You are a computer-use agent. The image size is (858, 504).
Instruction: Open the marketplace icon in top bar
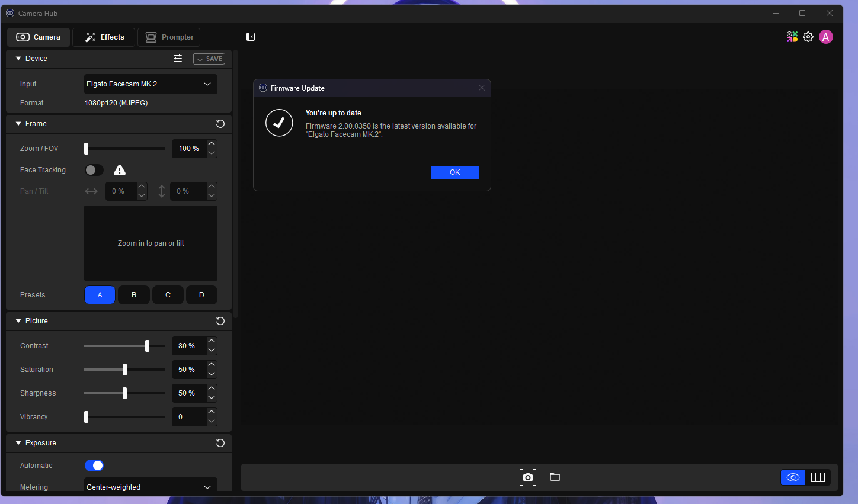[792, 37]
